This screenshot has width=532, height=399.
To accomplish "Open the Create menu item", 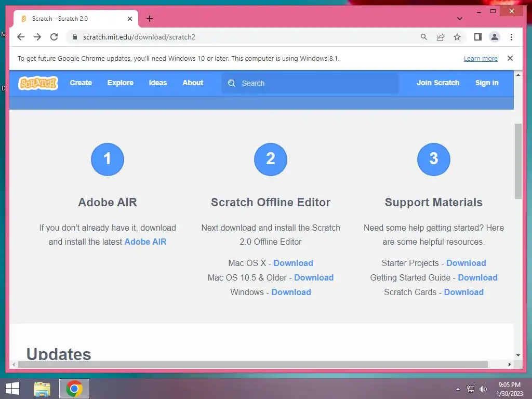I will click(x=81, y=83).
